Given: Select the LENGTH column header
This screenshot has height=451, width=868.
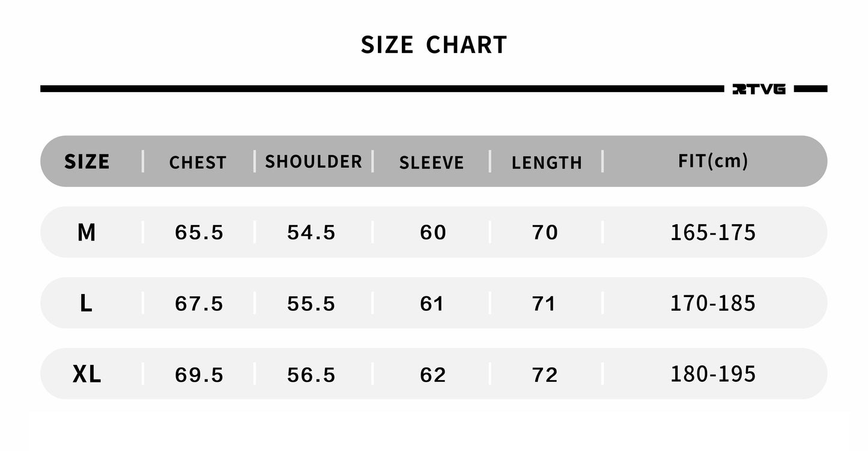Looking at the screenshot, I should (547, 162).
